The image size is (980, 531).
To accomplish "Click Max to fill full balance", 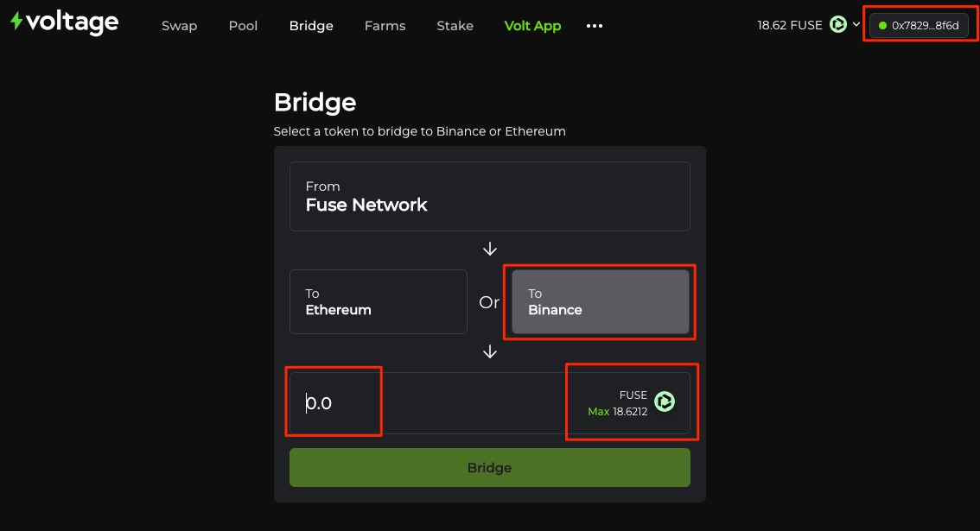I will [x=598, y=412].
